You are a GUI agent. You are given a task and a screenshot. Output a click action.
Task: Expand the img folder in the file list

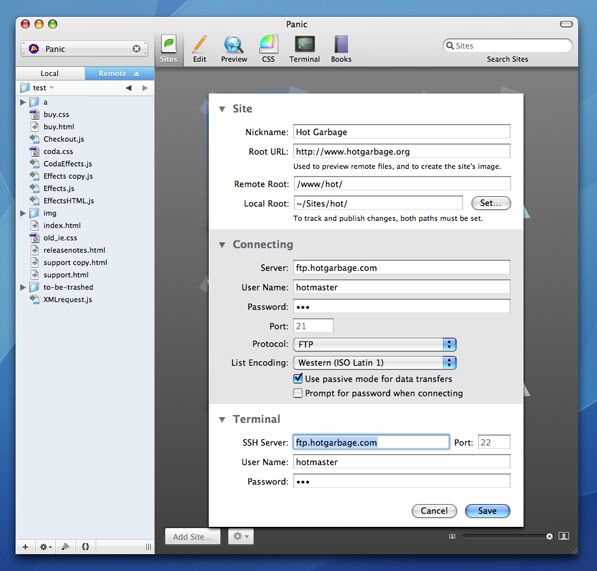[x=23, y=213]
